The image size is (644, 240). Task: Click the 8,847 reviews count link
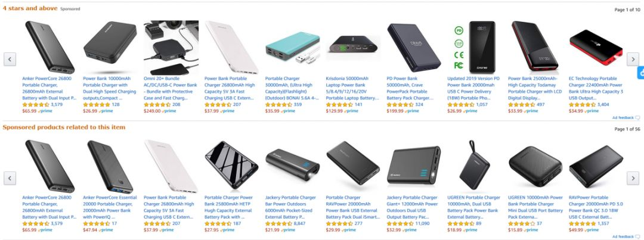click(x=299, y=223)
